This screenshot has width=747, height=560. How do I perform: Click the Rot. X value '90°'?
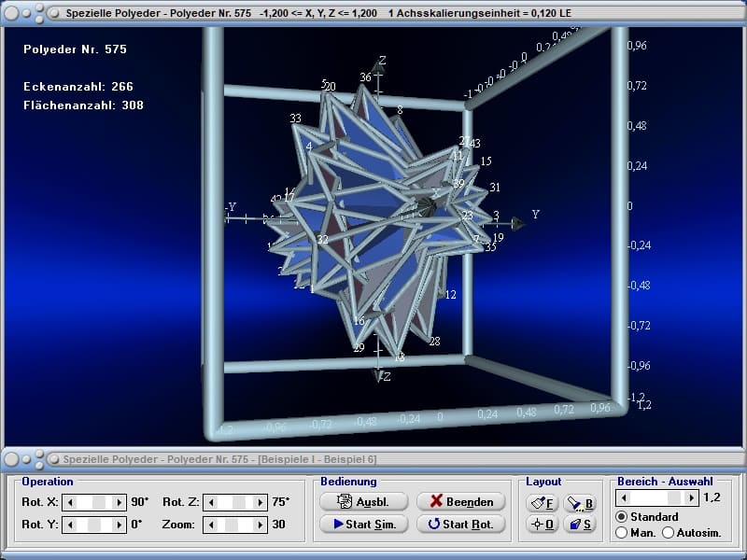click(139, 502)
